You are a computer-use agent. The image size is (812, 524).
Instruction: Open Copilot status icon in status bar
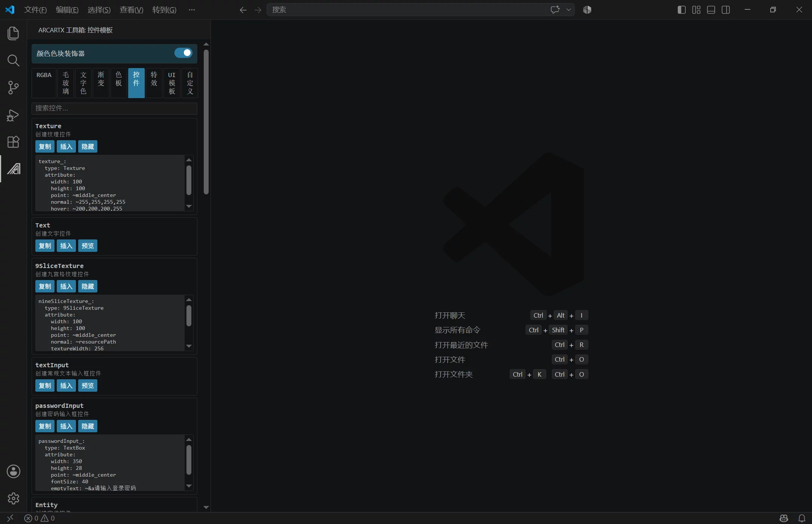click(x=784, y=518)
